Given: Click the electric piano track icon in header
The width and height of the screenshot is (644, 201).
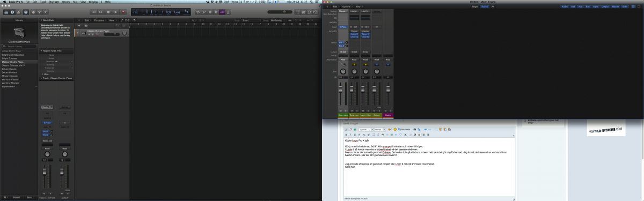Looking at the screenshot, I should [x=84, y=33].
